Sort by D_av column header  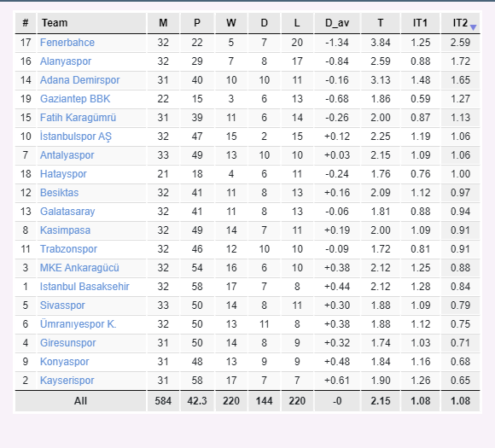[x=337, y=23]
